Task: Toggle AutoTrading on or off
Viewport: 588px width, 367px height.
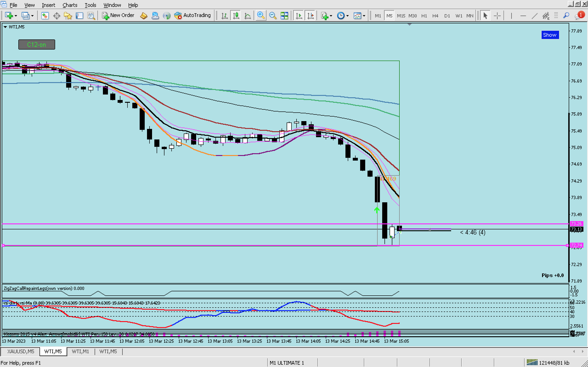Action: pyautogui.click(x=192, y=16)
